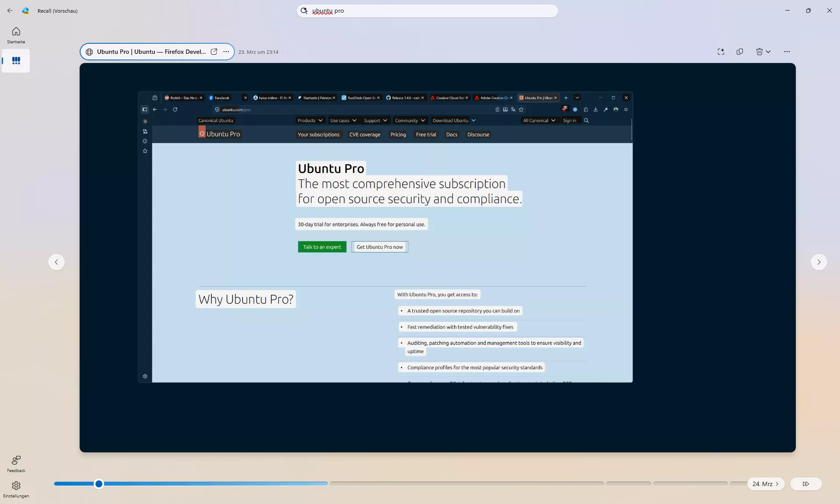Open the timeline view icon in sidebar

[16, 61]
